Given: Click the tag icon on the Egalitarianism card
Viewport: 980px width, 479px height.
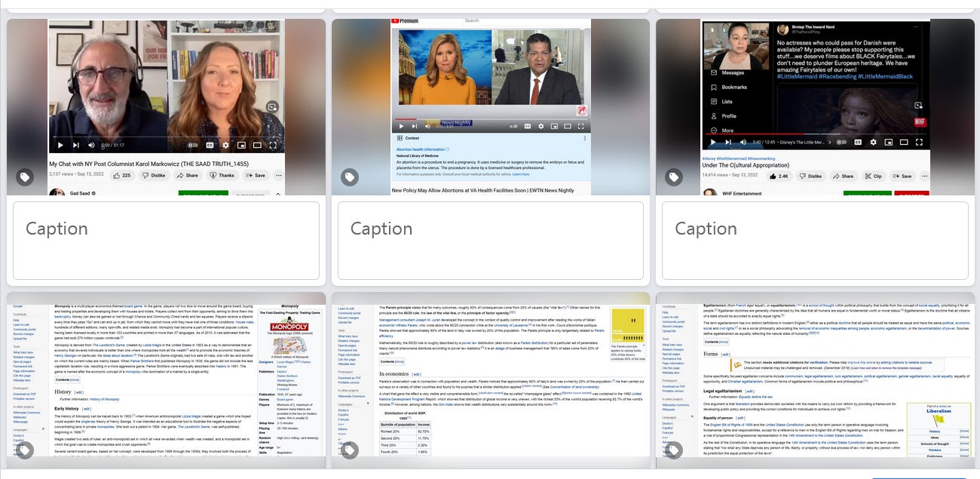Looking at the screenshot, I should coord(673,450).
